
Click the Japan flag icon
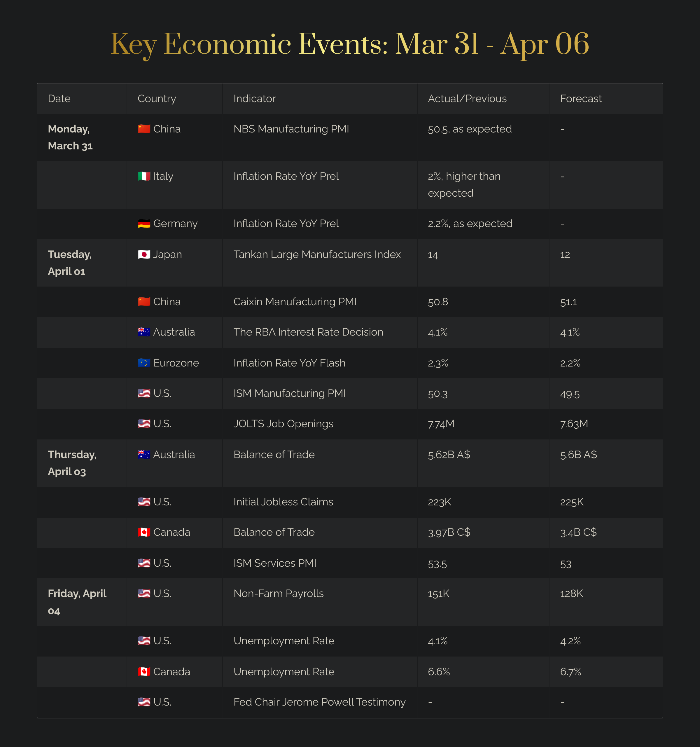tap(144, 254)
